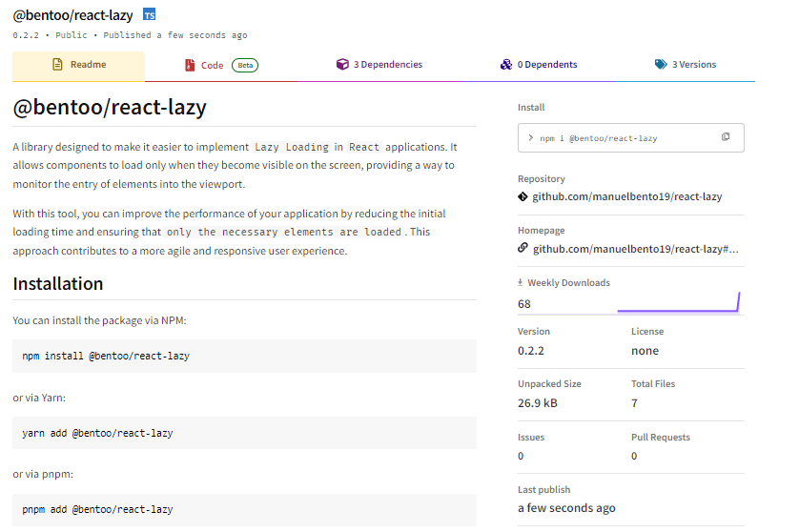
Task: Click the Dependents cubes icon
Action: 506,64
